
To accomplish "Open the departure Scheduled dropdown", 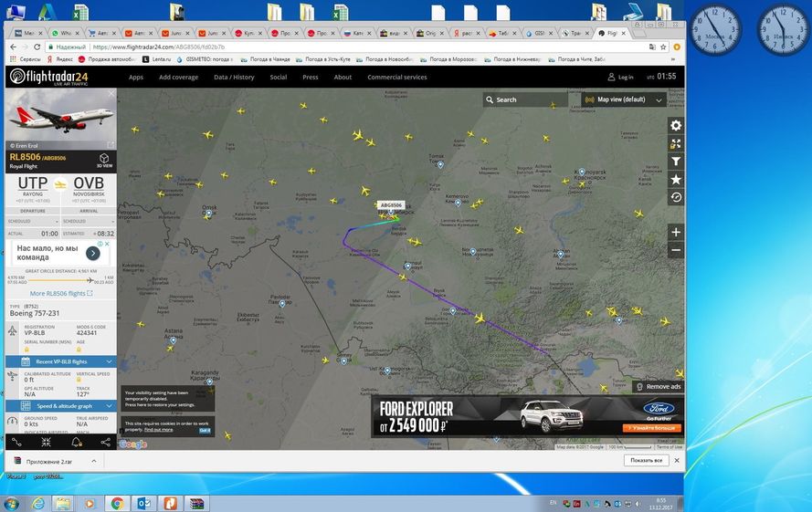I will pyautogui.click(x=33, y=221).
